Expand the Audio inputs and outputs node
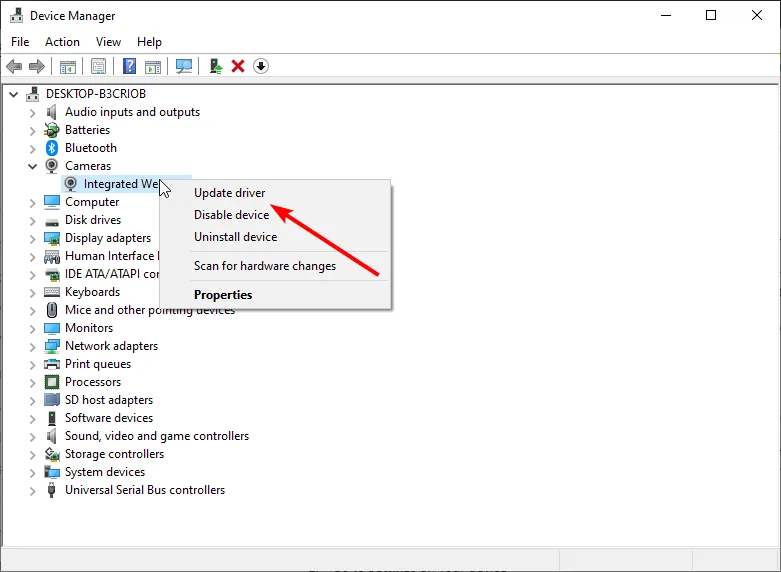Viewport: 781px width, 572px height. coord(32,112)
